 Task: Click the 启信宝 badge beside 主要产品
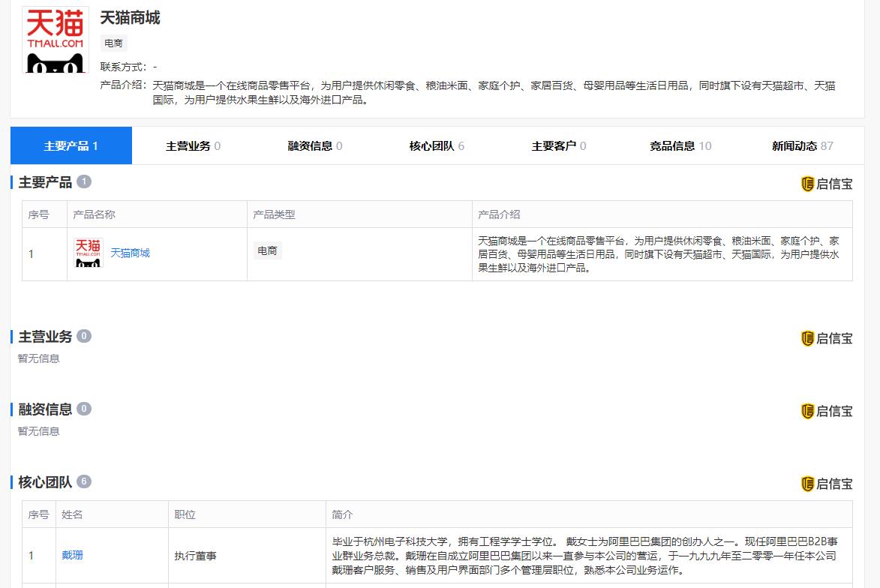pos(827,184)
